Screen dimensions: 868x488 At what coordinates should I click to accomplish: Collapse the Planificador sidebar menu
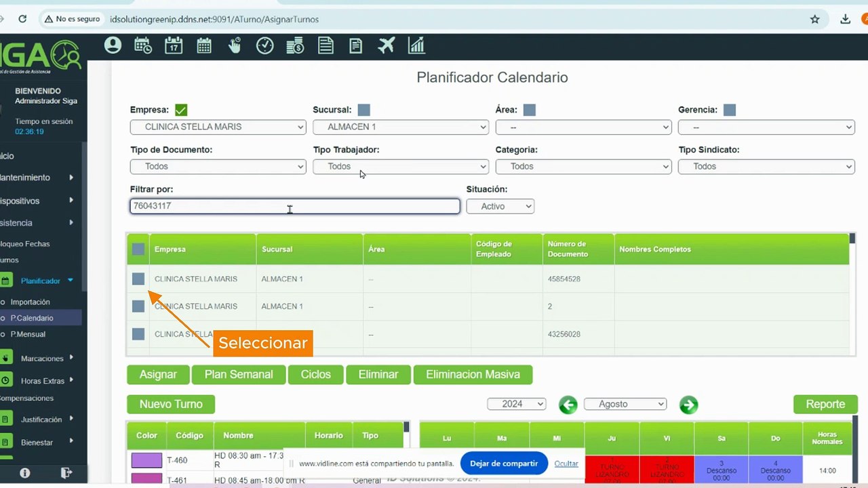point(71,281)
